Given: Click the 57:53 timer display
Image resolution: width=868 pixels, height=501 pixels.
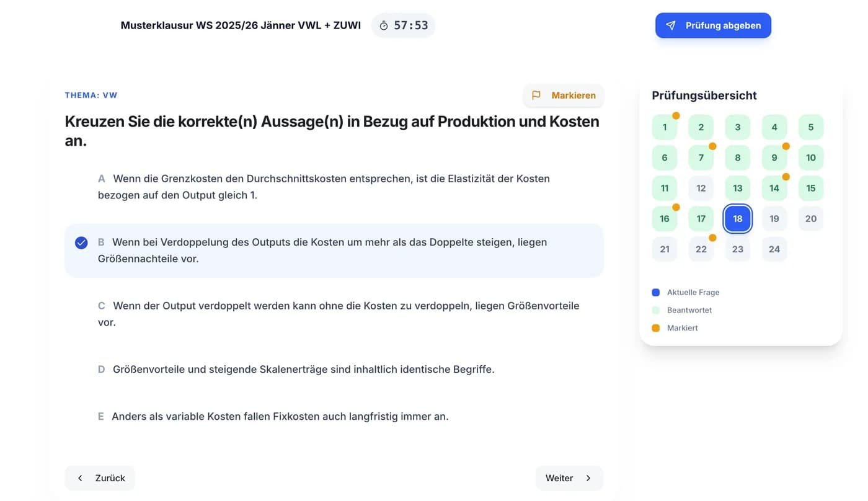Looking at the screenshot, I should 404,25.
